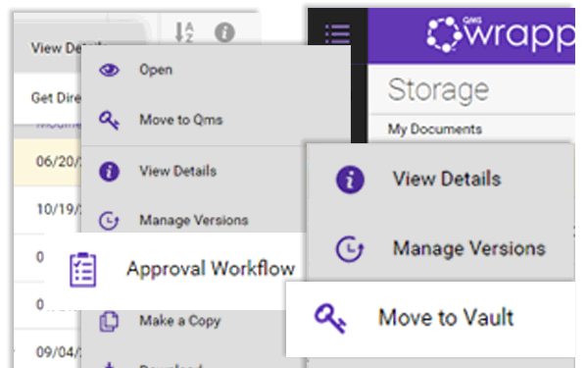
Task: Click the clock icon in small Manage Versions
Action: (x=109, y=221)
